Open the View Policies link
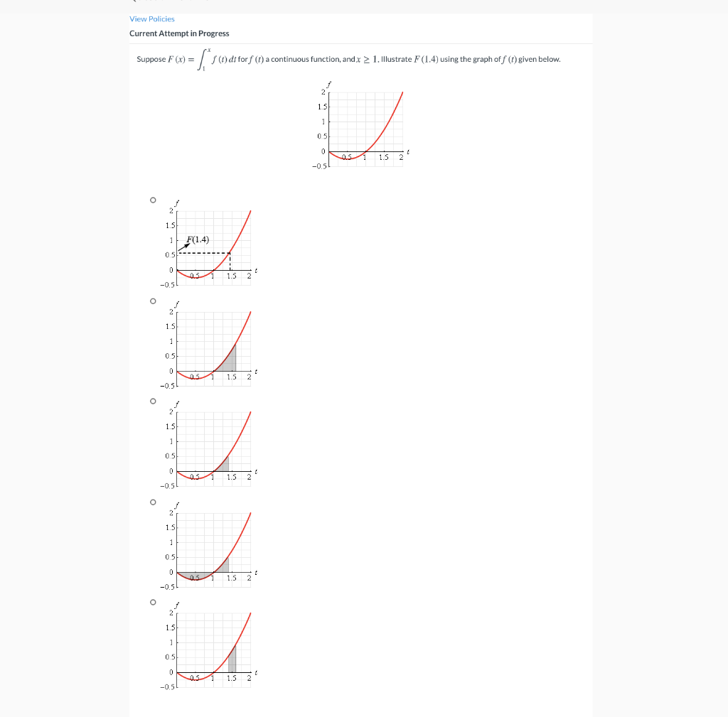Screen dimensions: 728x717 (152, 18)
